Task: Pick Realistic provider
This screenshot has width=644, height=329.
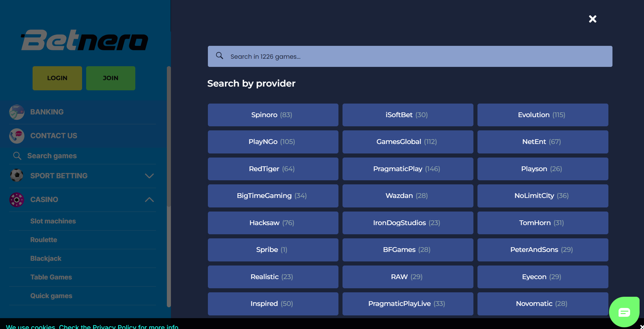Action: (x=273, y=277)
